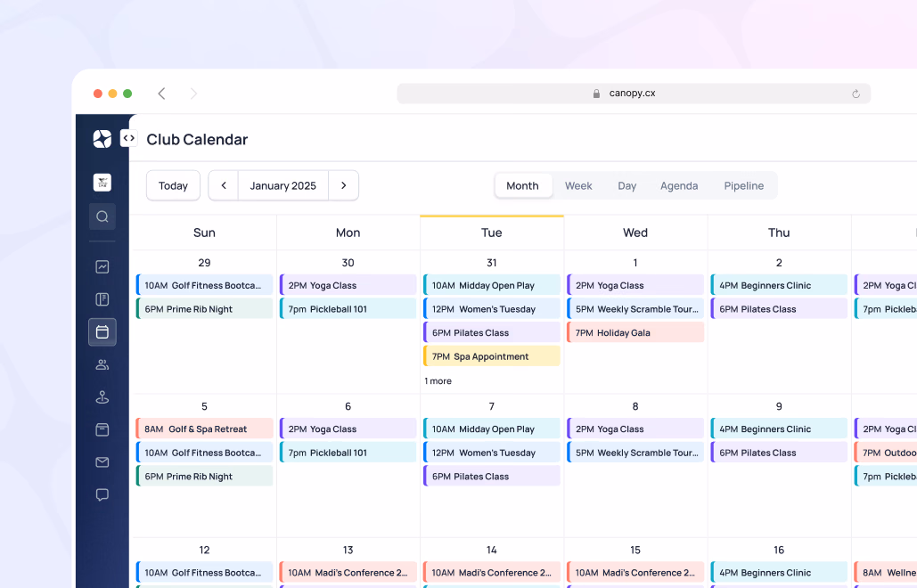This screenshot has width=917, height=588.
Task: Open 5PM Weekly Scramble Tour on the 8th
Action: coord(635,453)
